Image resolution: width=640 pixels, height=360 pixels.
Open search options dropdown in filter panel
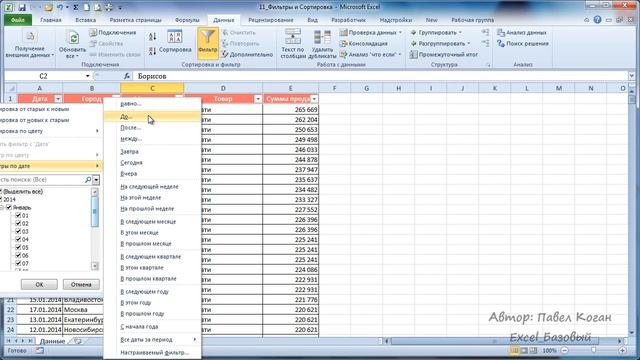pos(96,180)
